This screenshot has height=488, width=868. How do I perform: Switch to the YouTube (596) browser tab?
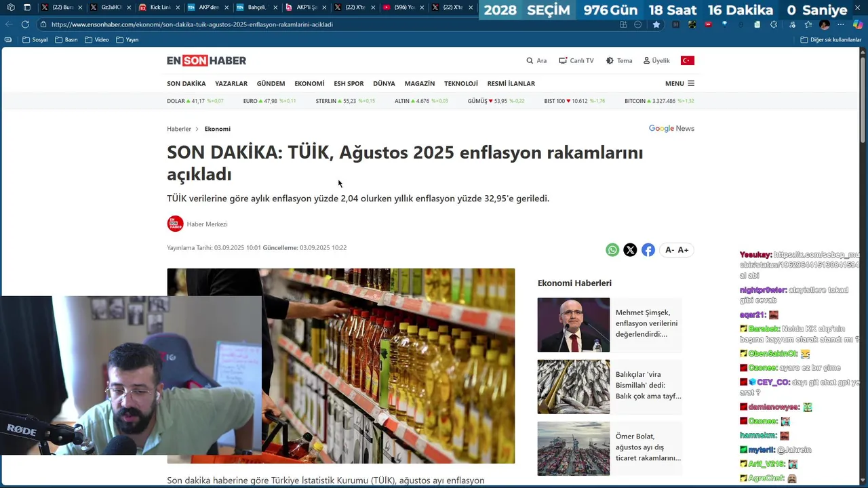pyautogui.click(x=404, y=7)
